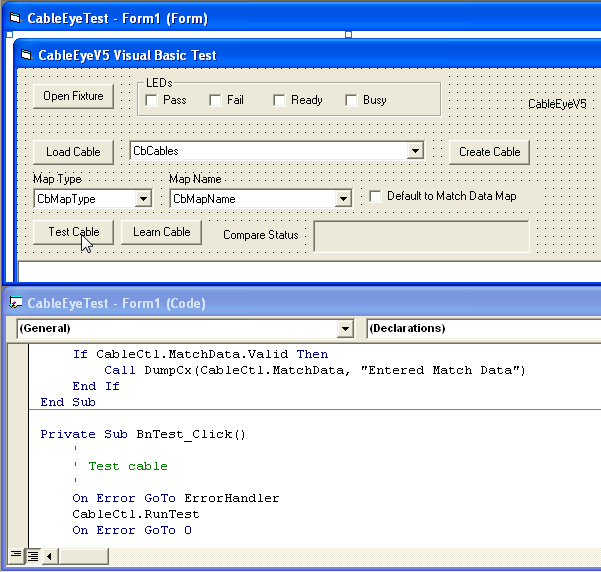This screenshot has width=601, height=572.
Task: Click the CbMapName combo text field
Action: 253,199
